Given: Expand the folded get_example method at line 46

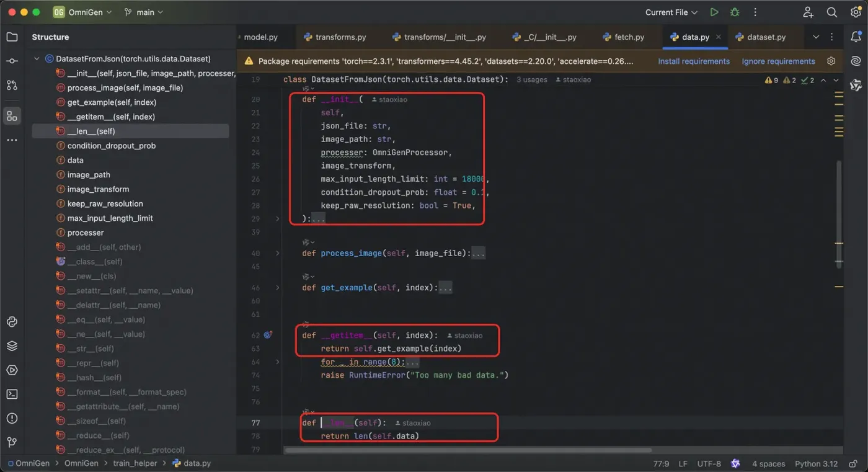Looking at the screenshot, I should coord(277,288).
